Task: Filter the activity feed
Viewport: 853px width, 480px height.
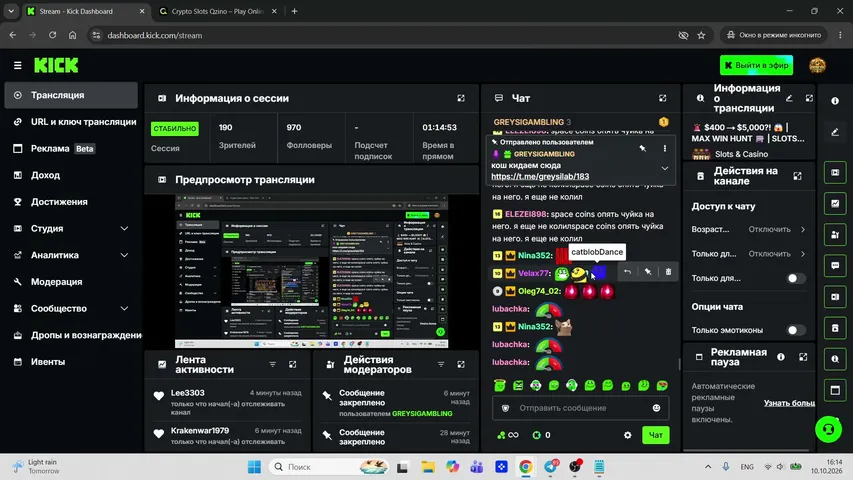Action: click(273, 364)
